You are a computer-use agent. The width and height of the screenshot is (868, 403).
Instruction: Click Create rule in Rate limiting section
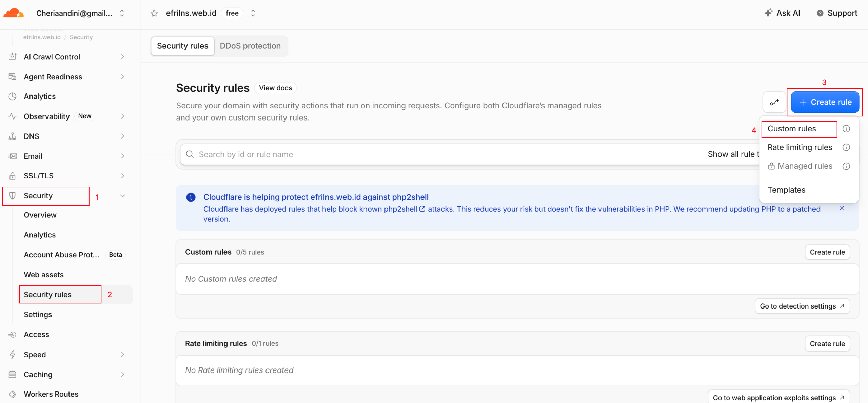click(x=827, y=343)
